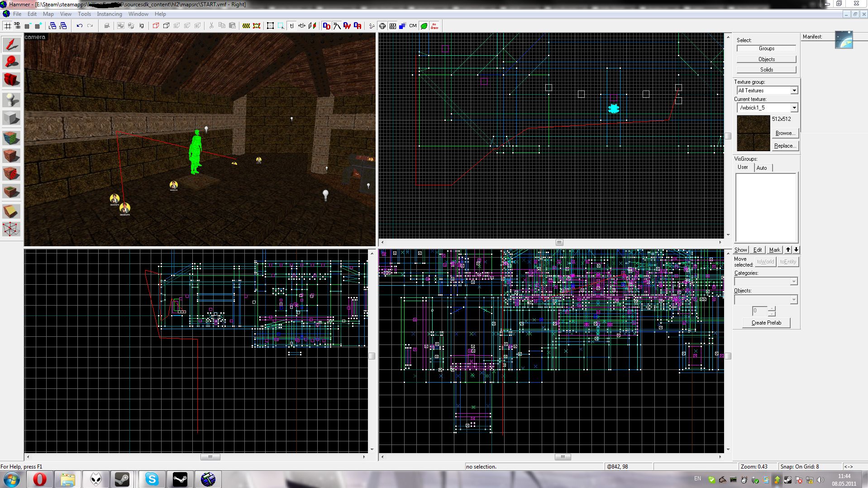Click the Groups select button
Screen dimensions: 868x488
pos(767,48)
